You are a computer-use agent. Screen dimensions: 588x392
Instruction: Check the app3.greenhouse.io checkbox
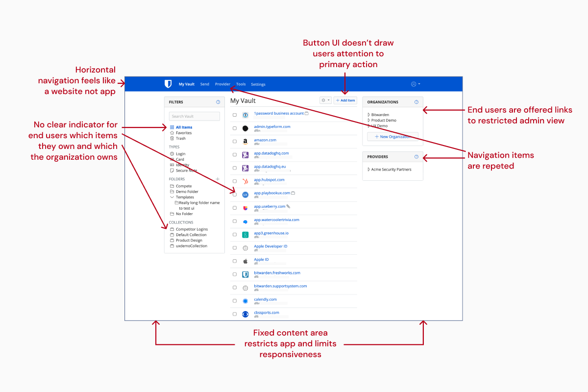pos(235,235)
